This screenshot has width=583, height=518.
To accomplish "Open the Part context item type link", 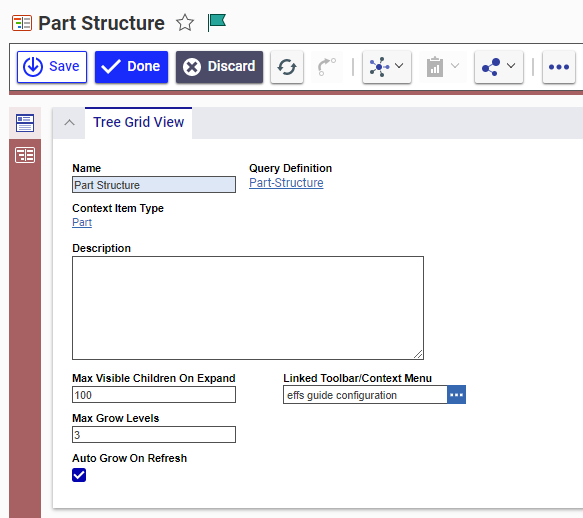I will (x=82, y=222).
